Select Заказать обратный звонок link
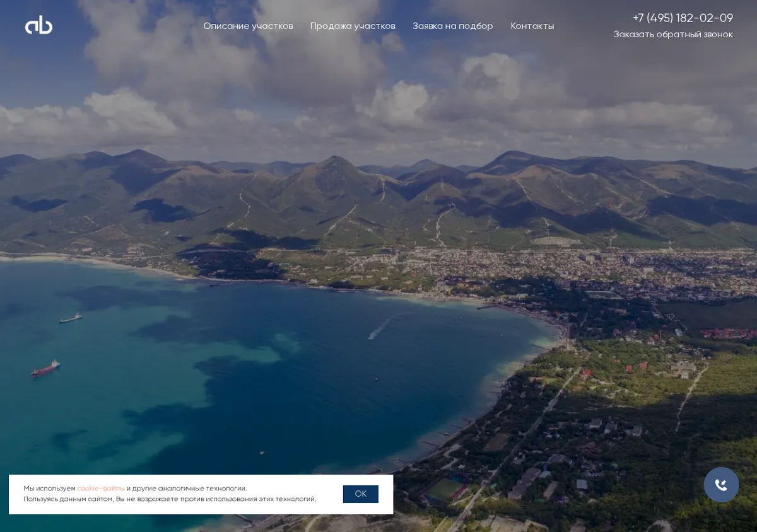This screenshot has width=757, height=532. (x=673, y=34)
